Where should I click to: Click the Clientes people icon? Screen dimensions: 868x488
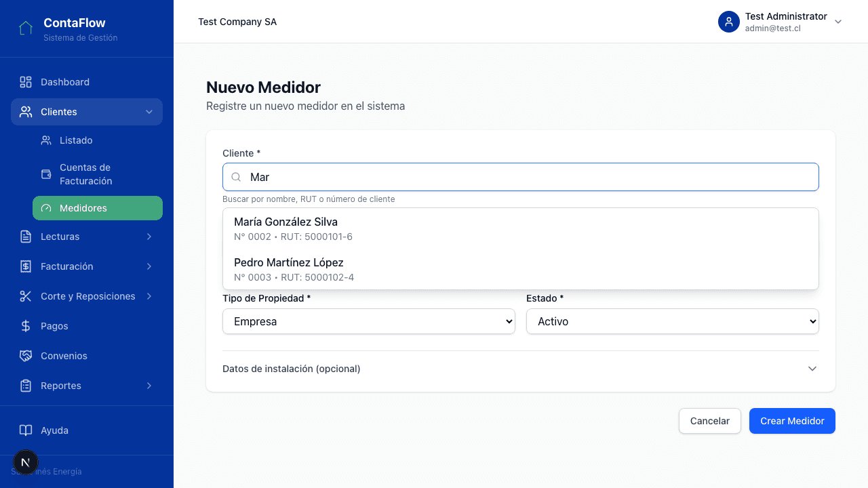tap(26, 112)
